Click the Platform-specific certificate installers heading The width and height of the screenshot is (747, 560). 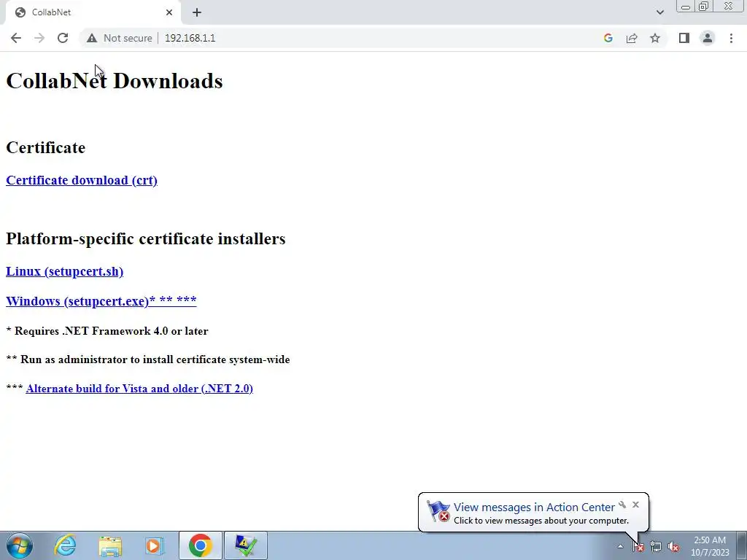tap(146, 238)
